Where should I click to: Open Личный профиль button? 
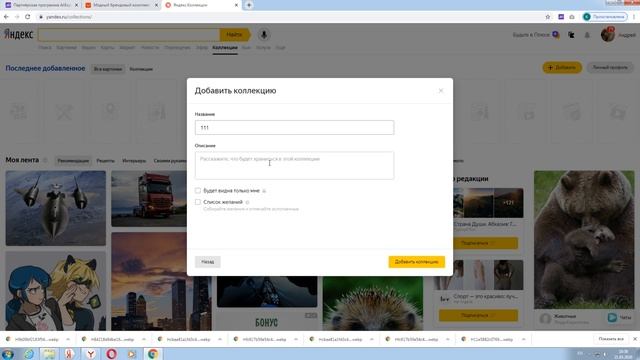pos(610,67)
